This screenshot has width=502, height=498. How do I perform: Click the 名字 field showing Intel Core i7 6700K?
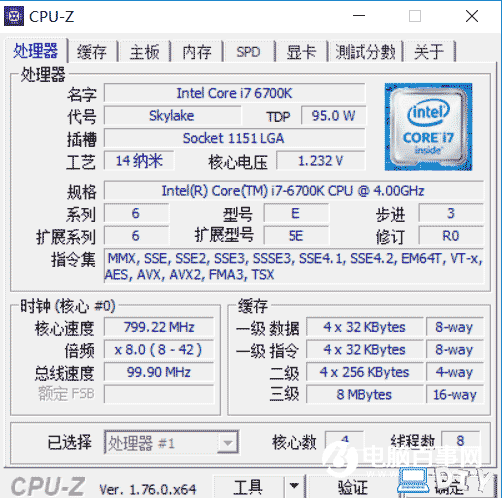click(234, 93)
